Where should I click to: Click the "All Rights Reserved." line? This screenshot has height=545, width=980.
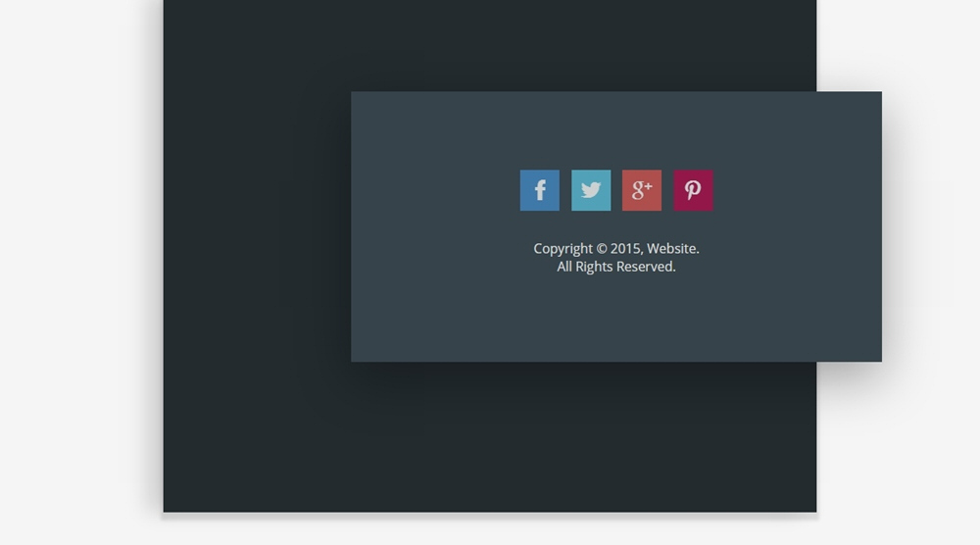click(616, 267)
